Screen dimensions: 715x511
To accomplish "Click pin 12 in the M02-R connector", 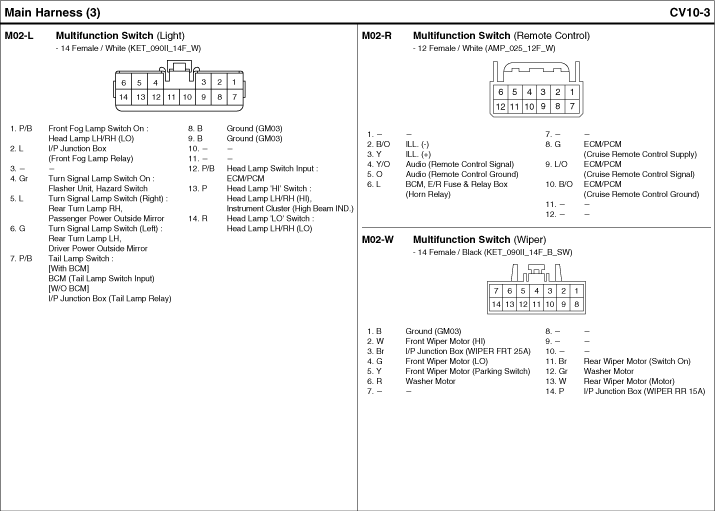I will (500, 105).
